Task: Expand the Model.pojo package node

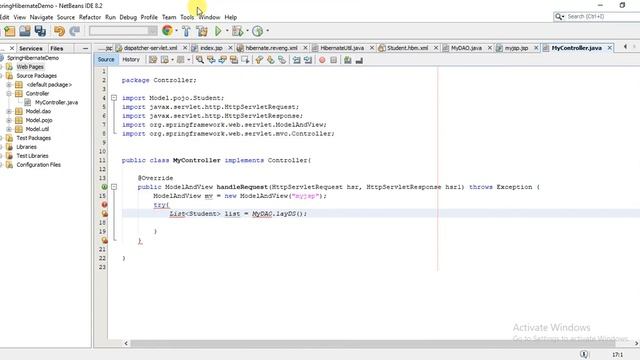Action: point(9,120)
